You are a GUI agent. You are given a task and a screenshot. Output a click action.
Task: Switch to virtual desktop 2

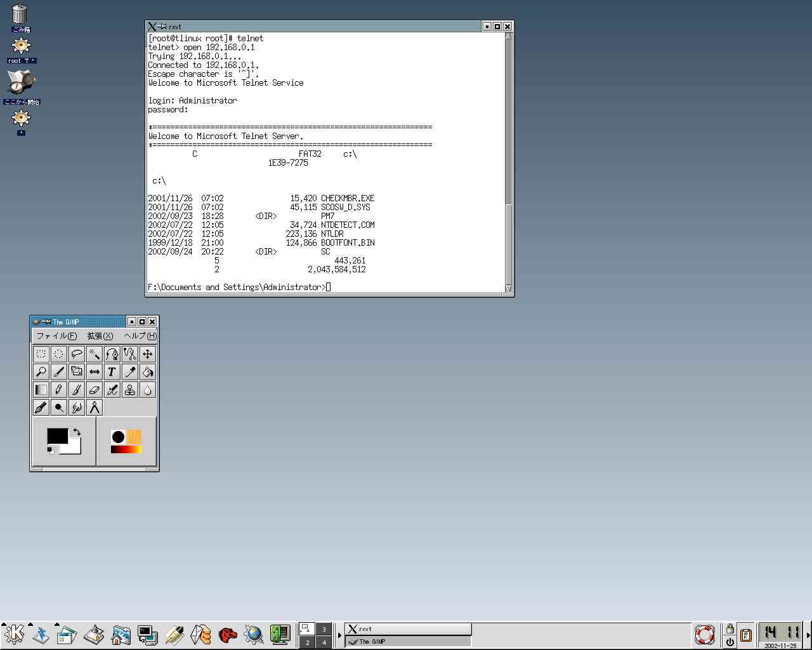[x=307, y=642]
